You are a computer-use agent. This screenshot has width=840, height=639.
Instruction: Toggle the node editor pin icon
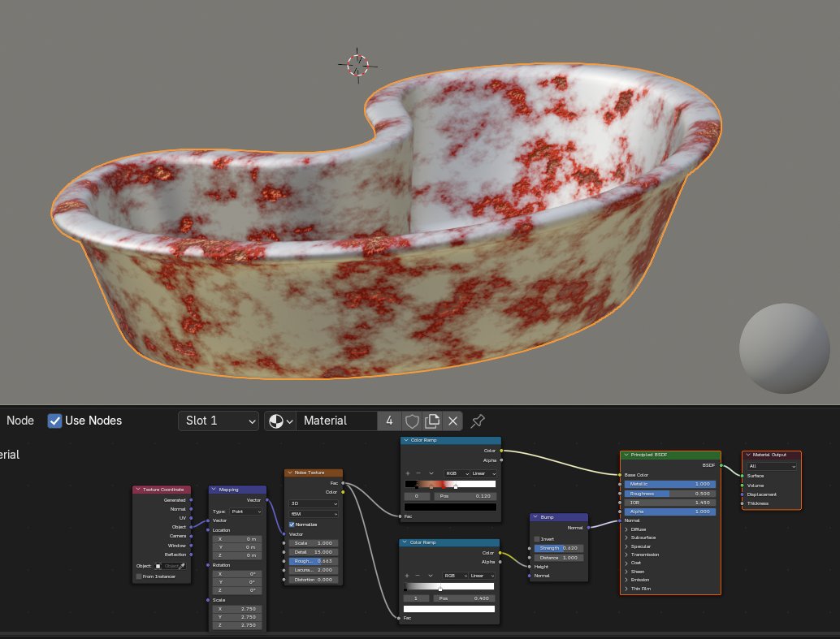[478, 421]
